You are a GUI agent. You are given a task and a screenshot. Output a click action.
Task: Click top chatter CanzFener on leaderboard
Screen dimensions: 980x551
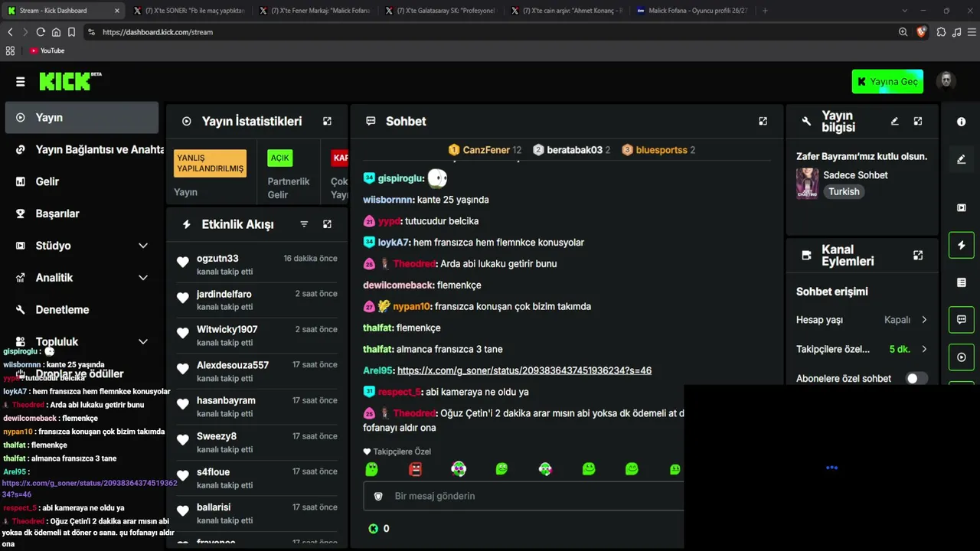tap(485, 150)
